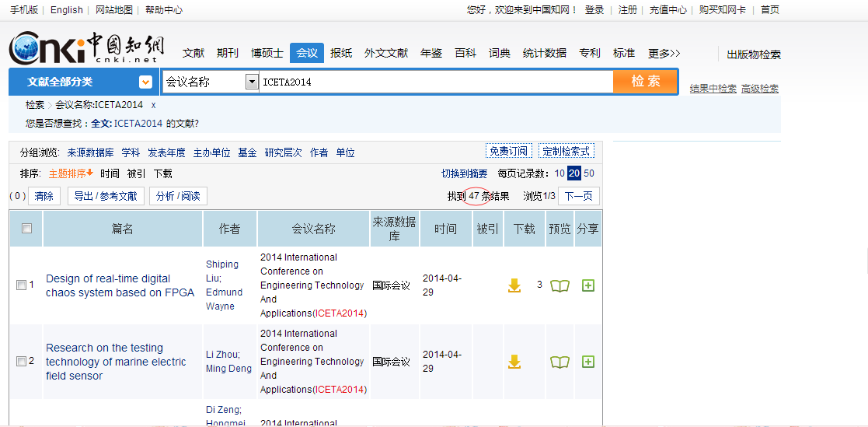Switch to the 文献 tab

pyautogui.click(x=193, y=53)
